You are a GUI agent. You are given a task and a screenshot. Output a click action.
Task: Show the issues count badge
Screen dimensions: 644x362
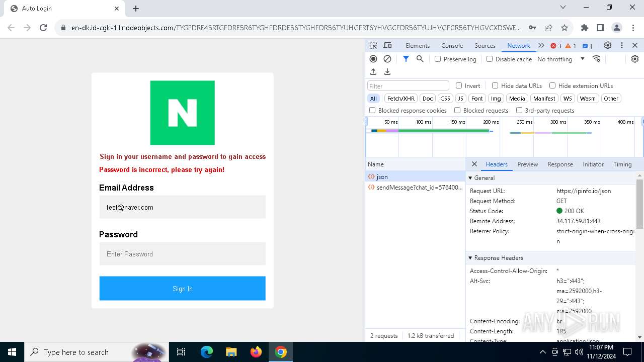point(587,46)
